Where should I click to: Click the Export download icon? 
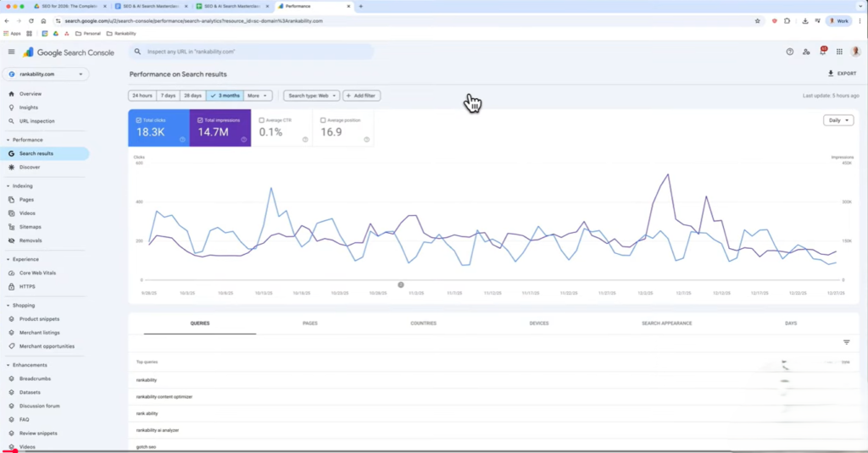point(831,74)
